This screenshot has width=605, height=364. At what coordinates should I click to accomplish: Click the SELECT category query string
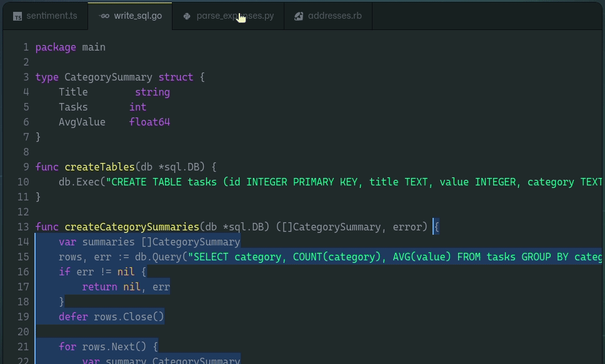[395, 257]
